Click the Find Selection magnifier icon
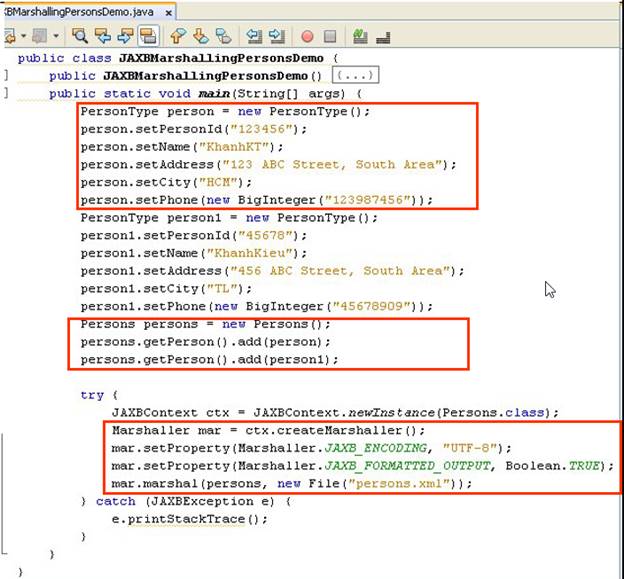 pos(80,36)
